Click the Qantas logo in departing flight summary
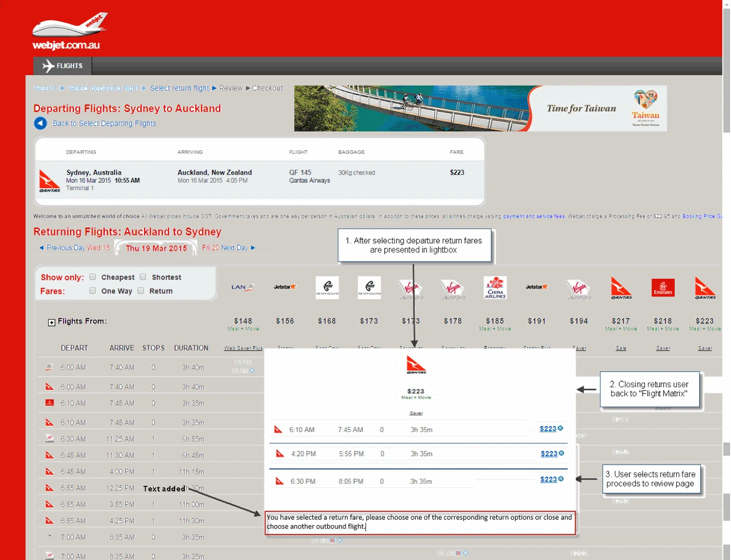 coord(50,181)
